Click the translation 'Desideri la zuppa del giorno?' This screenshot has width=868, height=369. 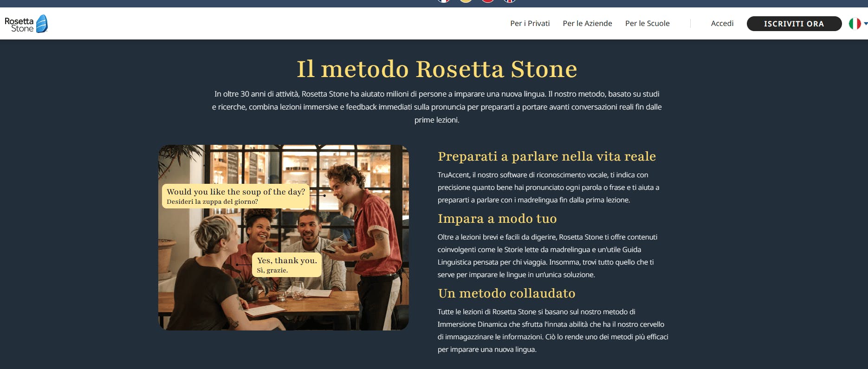pos(212,202)
